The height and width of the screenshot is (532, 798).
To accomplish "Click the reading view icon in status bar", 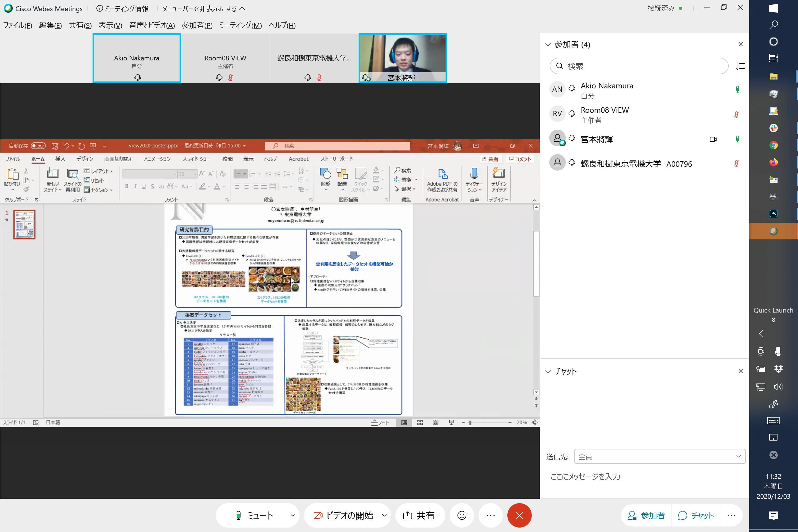I will click(436, 422).
